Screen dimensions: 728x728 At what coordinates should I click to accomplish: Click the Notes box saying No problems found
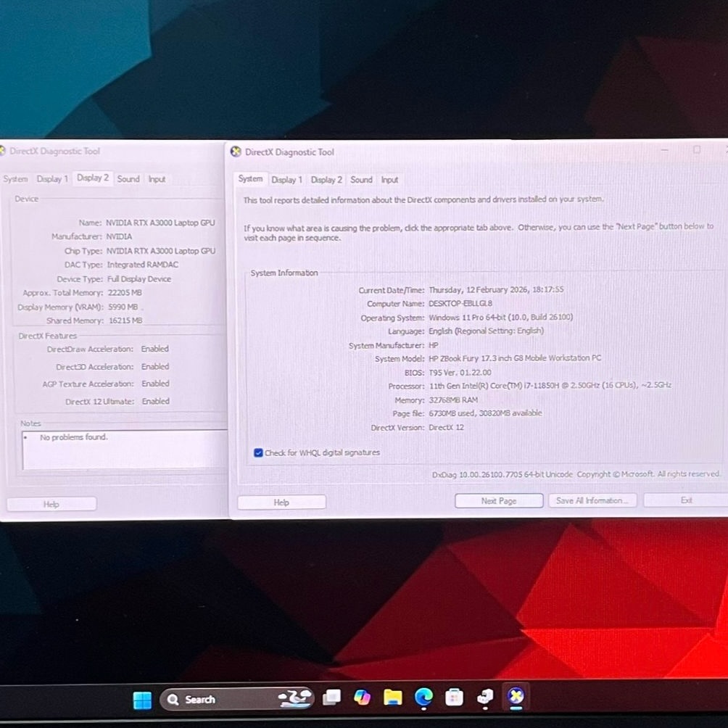125,450
